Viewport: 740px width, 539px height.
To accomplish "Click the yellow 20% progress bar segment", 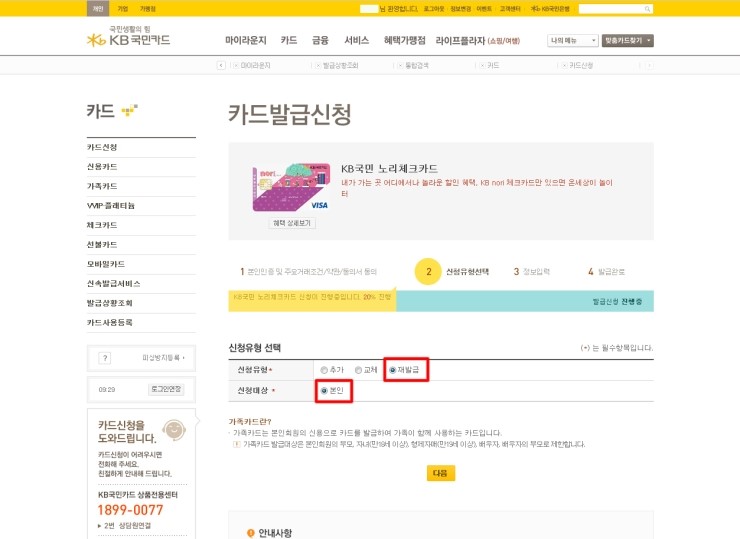I will pyautogui.click(x=312, y=301).
